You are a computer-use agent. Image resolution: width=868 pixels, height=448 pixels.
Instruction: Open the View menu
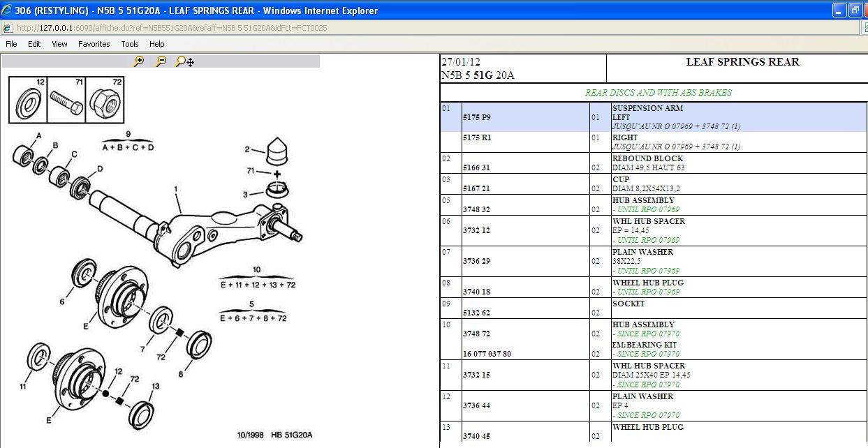(x=59, y=44)
